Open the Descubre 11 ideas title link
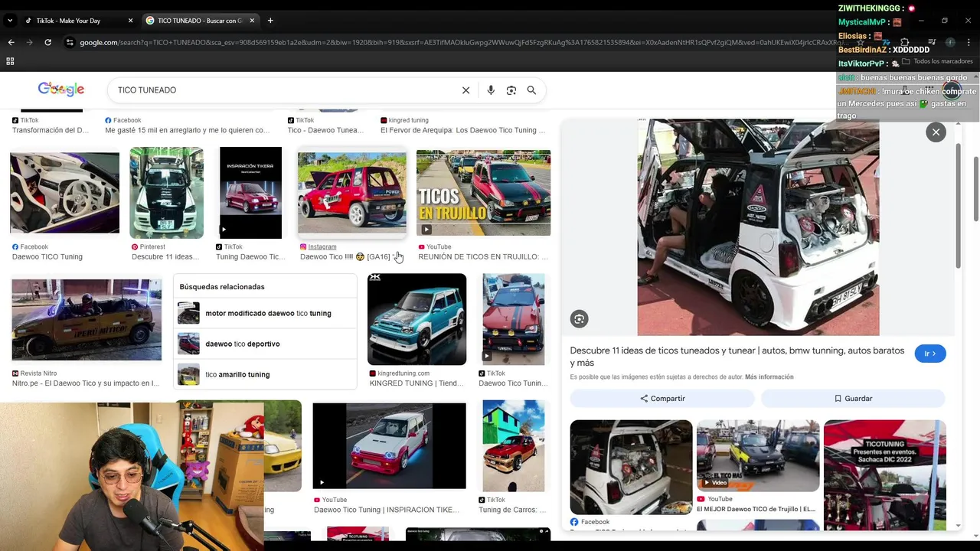Screen dimensions: 980x551 click(x=737, y=357)
